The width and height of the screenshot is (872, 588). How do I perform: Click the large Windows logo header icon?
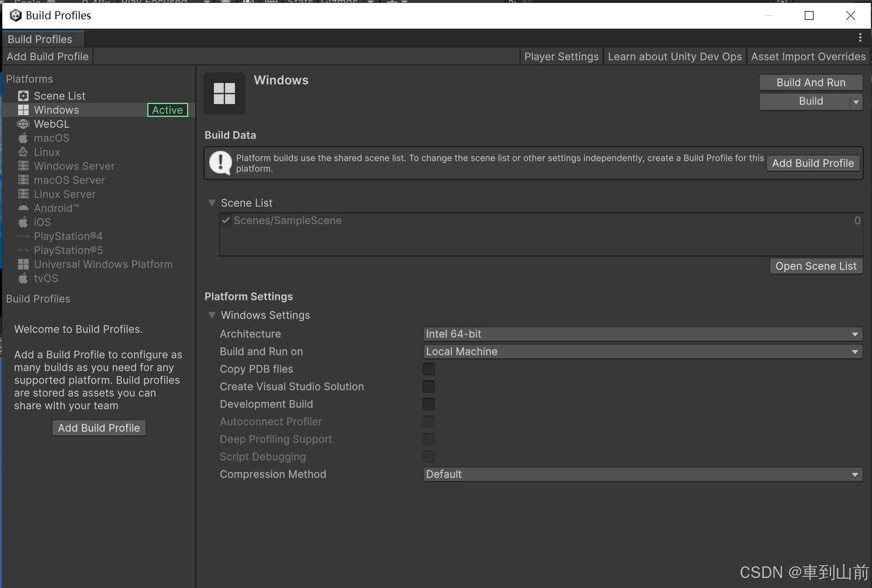click(x=224, y=94)
